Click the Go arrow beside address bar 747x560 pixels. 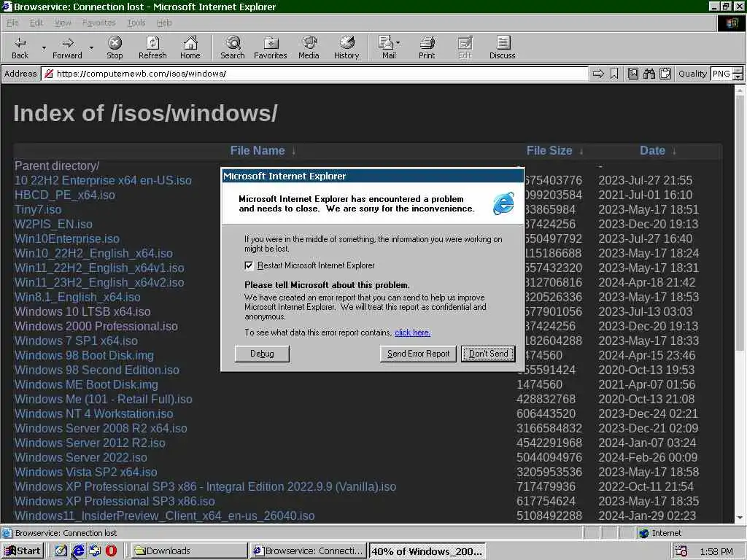[598, 74]
